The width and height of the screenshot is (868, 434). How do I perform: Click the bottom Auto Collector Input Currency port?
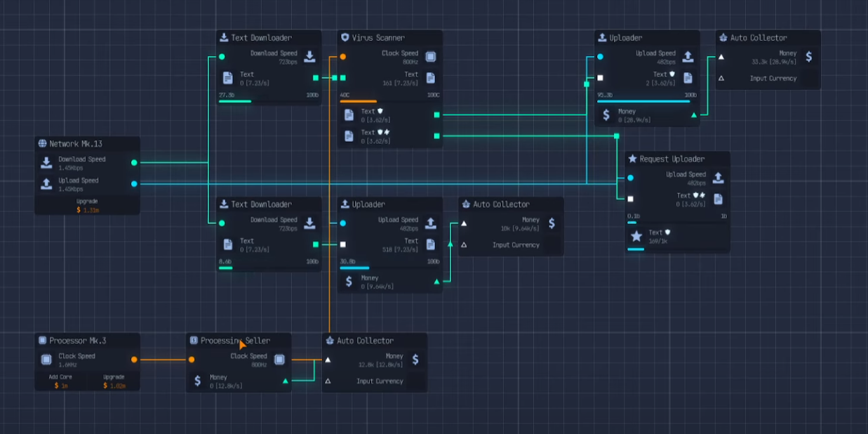pyautogui.click(x=328, y=381)
